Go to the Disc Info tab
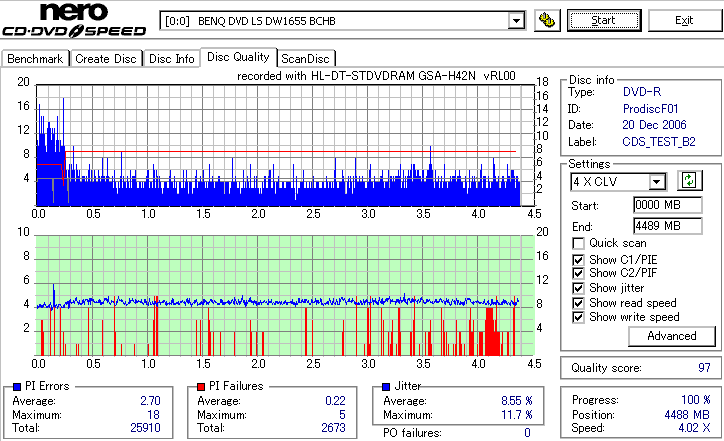724x441 pixels. pyautogui.click(x=171, y=59)
